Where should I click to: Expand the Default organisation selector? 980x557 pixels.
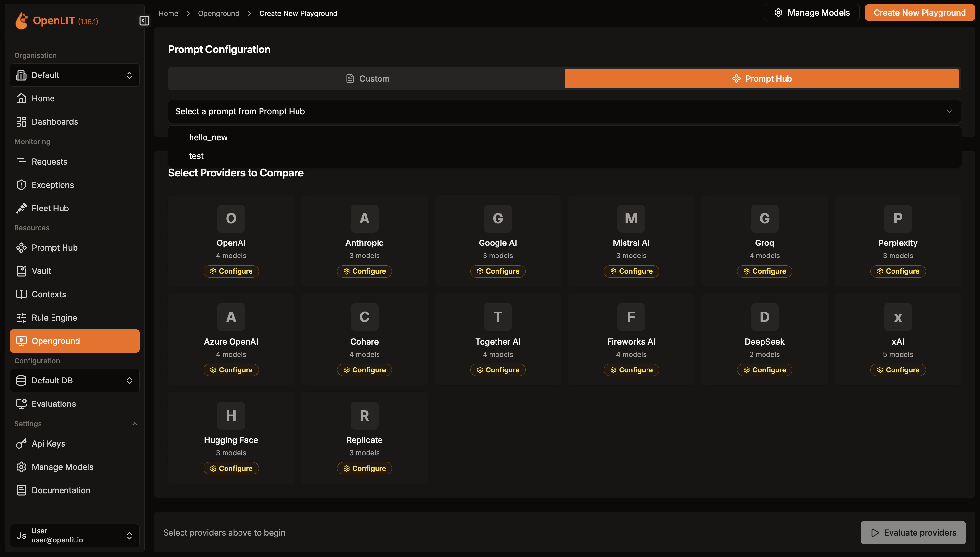(x=75, y=75)
